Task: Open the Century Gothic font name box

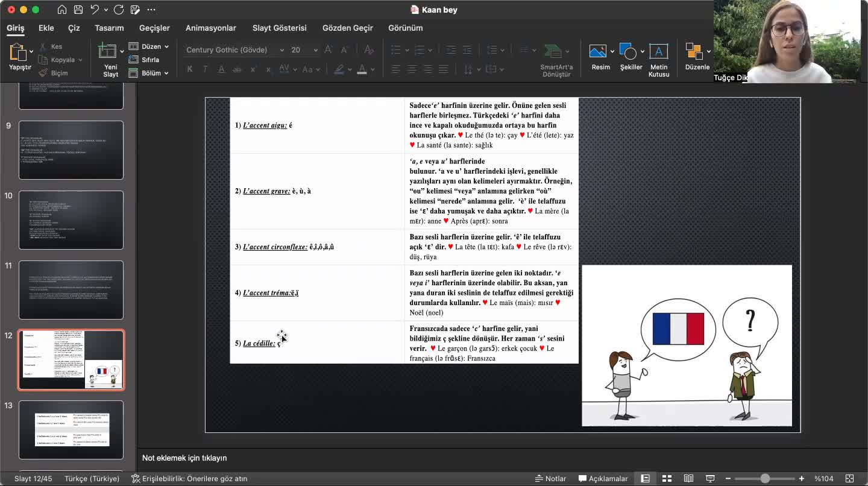Action: point(234,50)
